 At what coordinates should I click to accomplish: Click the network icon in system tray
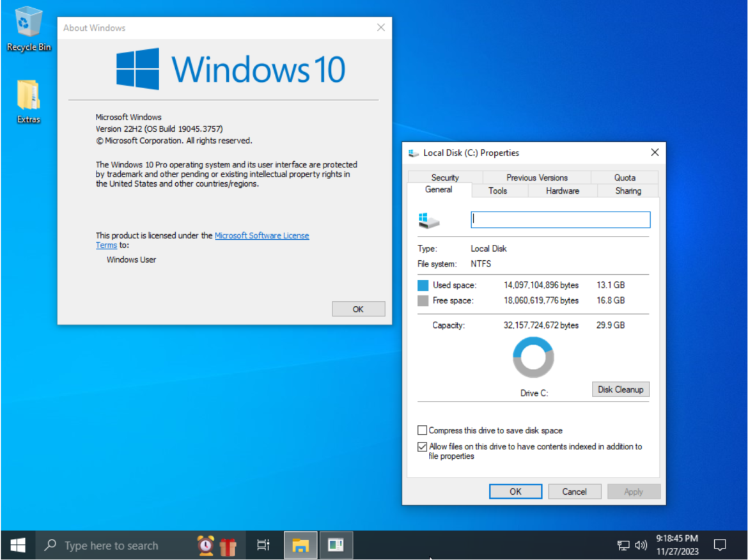(623, 545)
